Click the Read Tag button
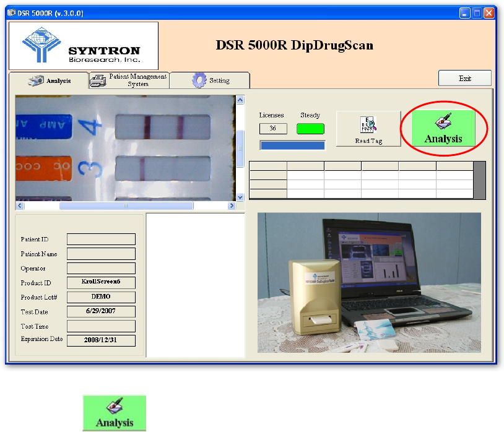 point(368,129)
